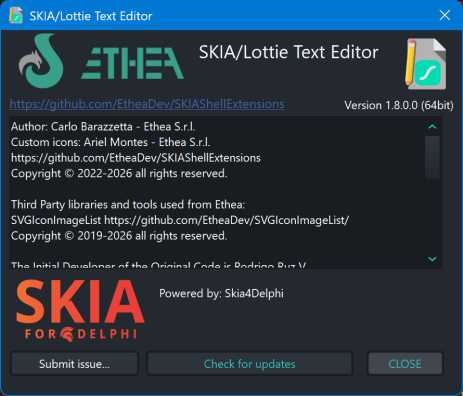The width and height of the screenshot is (463, 396).
Task: Click the scroll up arrow in credits box
Action: [x=432, y=127]
